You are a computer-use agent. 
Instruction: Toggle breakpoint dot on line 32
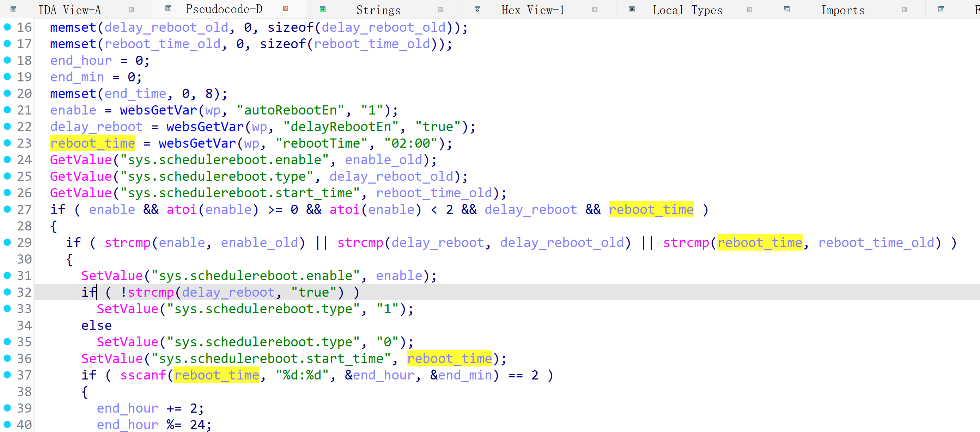(7, 292)
